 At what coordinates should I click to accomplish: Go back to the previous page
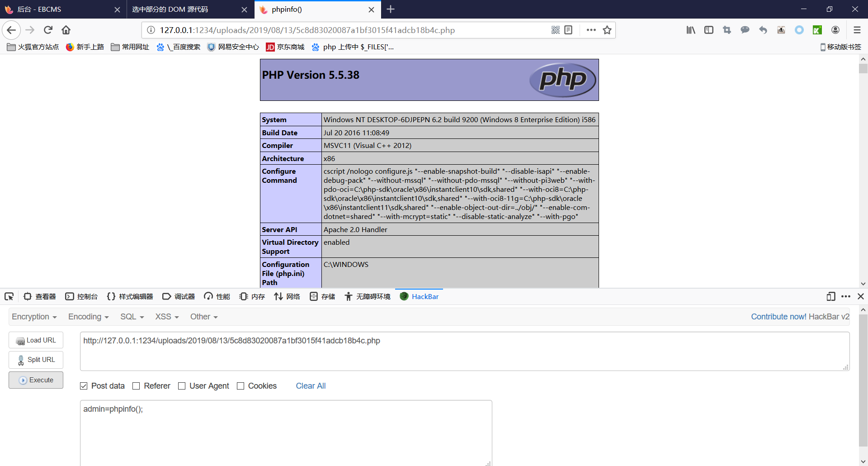(x=11, y=30)
